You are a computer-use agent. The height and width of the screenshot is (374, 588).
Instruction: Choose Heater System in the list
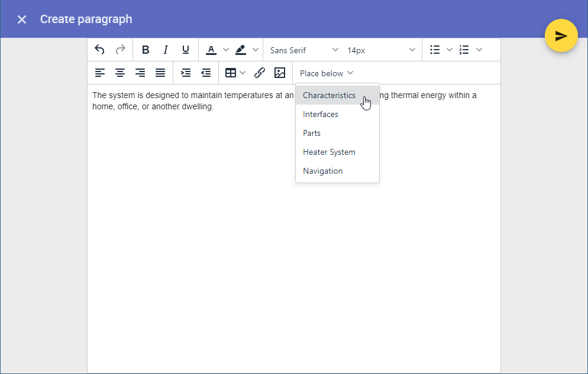tap(329, 152)
